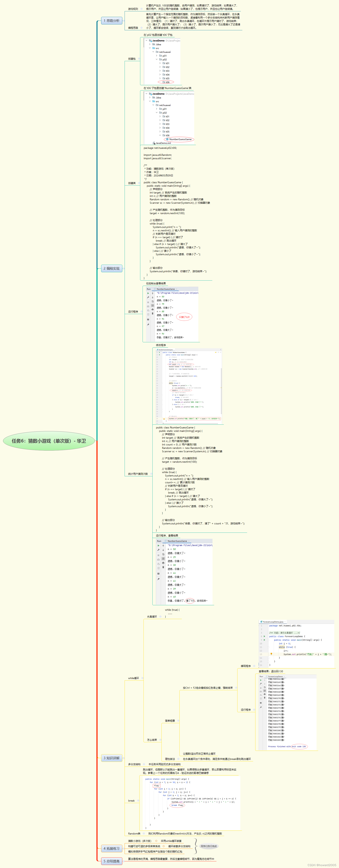Collapse the '创建包' branch toggle
Screen dimensions: 339x868
(x=139, y=59)
